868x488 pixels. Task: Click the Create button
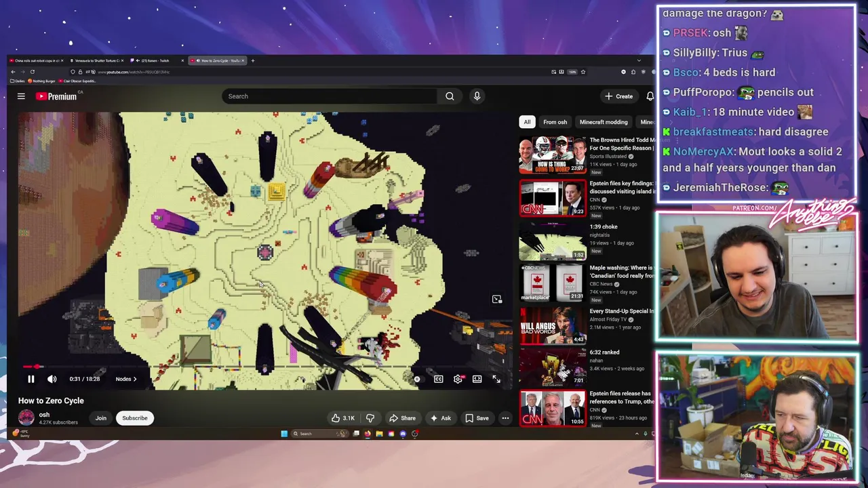[x=619, y=96]
